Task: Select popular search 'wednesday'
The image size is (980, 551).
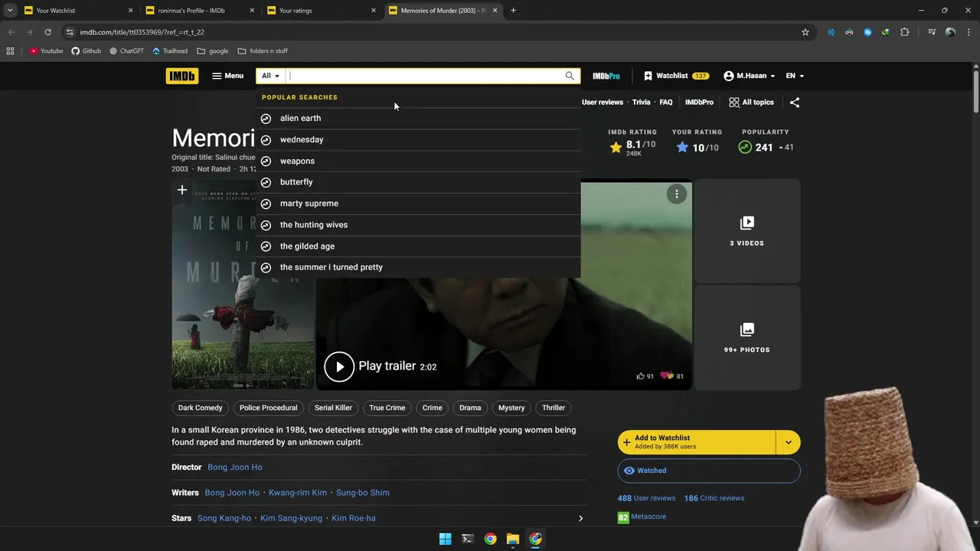Action: coord(418,140)
